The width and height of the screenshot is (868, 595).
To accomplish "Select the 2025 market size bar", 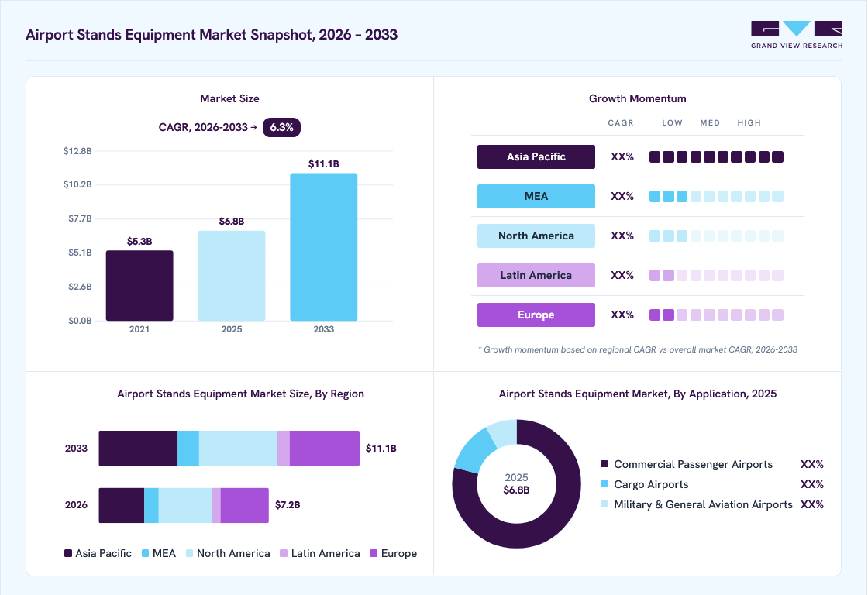I will pyautogui.click(x=232, y=276).
